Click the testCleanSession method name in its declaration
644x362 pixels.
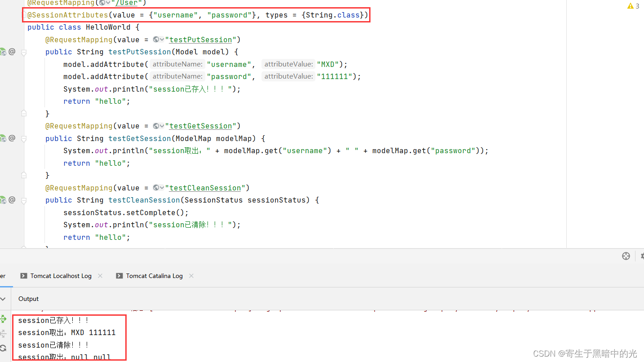pos(144,200)
